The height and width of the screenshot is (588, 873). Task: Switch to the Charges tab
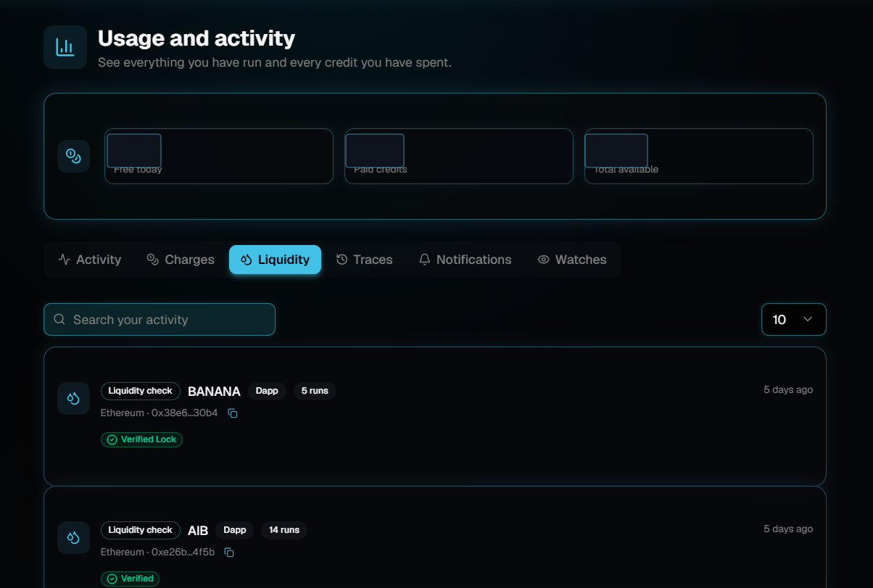(181, 260)
